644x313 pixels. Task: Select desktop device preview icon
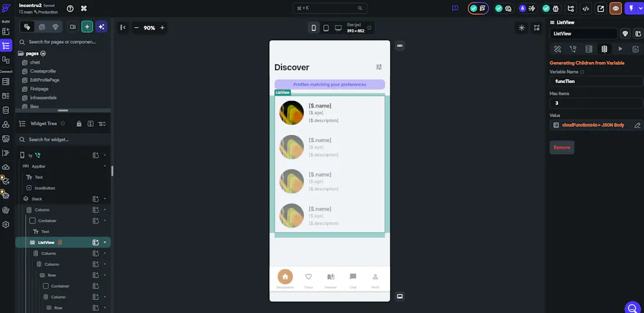click(x=338, y=28)
